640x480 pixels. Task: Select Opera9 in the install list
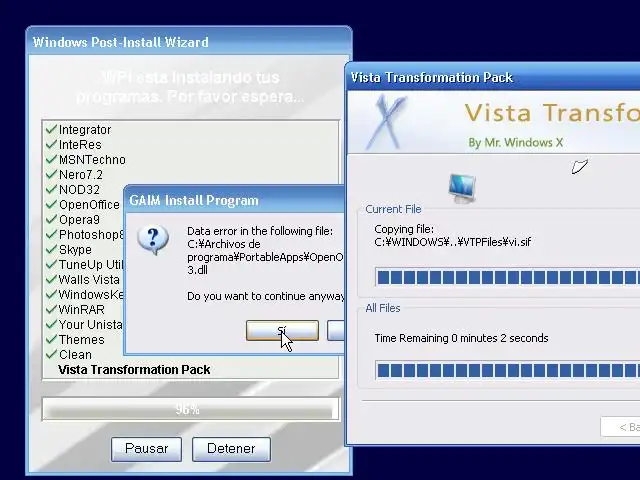pos(79,220)
